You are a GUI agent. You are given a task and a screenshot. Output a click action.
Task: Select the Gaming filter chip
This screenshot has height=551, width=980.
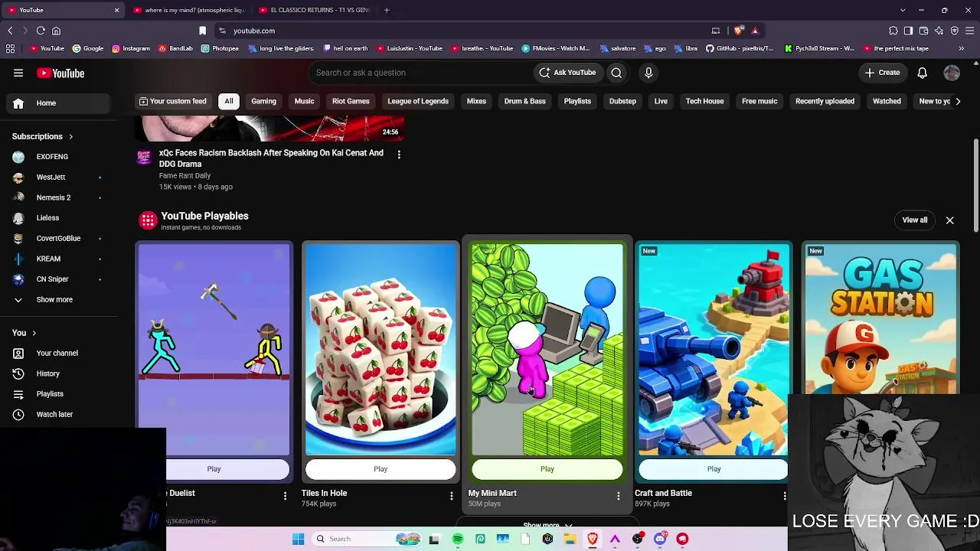click(x=263, y=101)
